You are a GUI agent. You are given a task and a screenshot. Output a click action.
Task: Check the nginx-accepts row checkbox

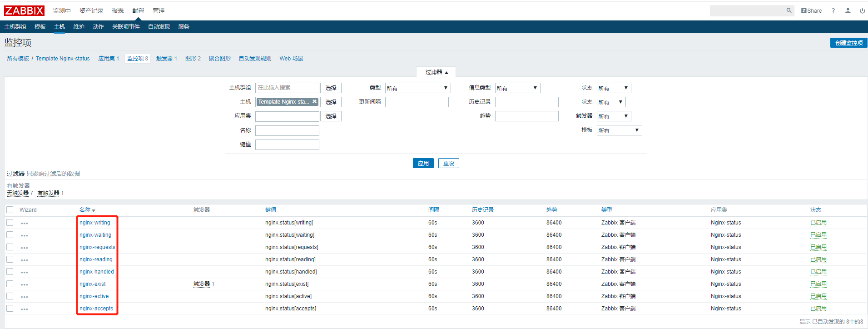[10, 309]
